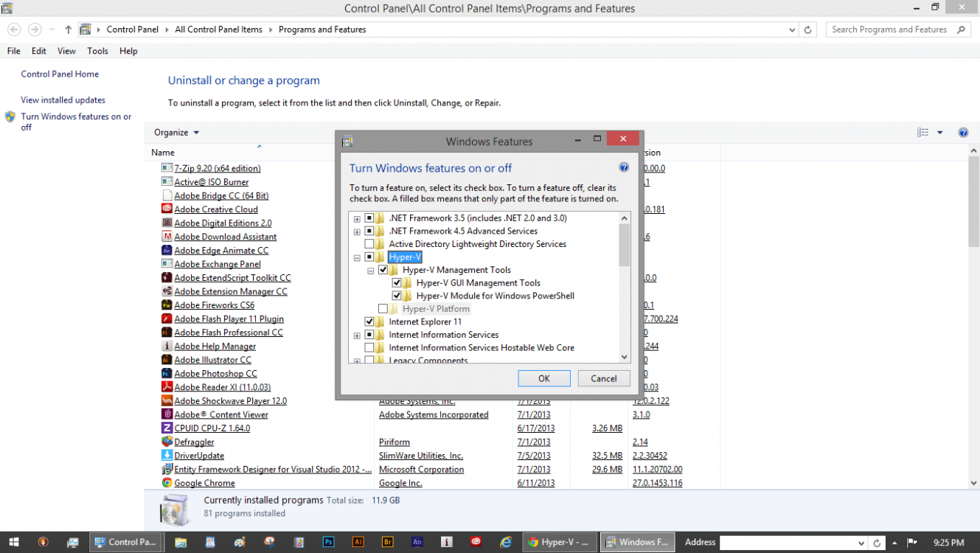Collapse Hyper-V Management Tools node
Viewport: 980px width, 553px height.
pos(371,271)
